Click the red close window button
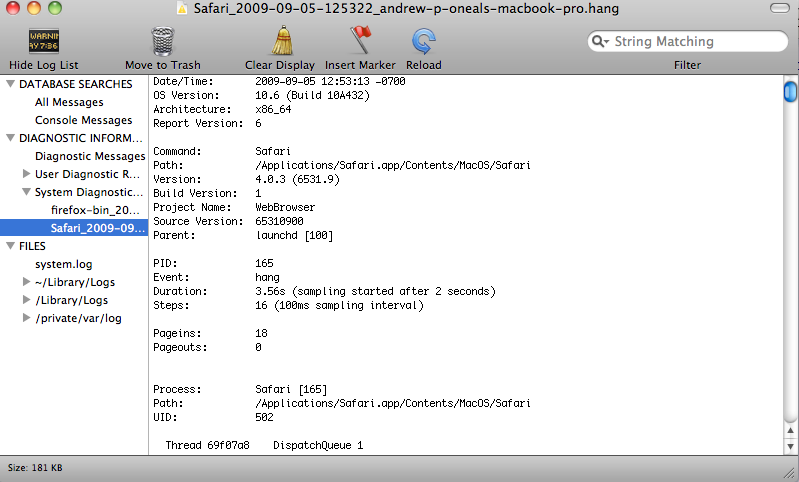The width and height of the screenshot is (799, 482). (13, 8)
